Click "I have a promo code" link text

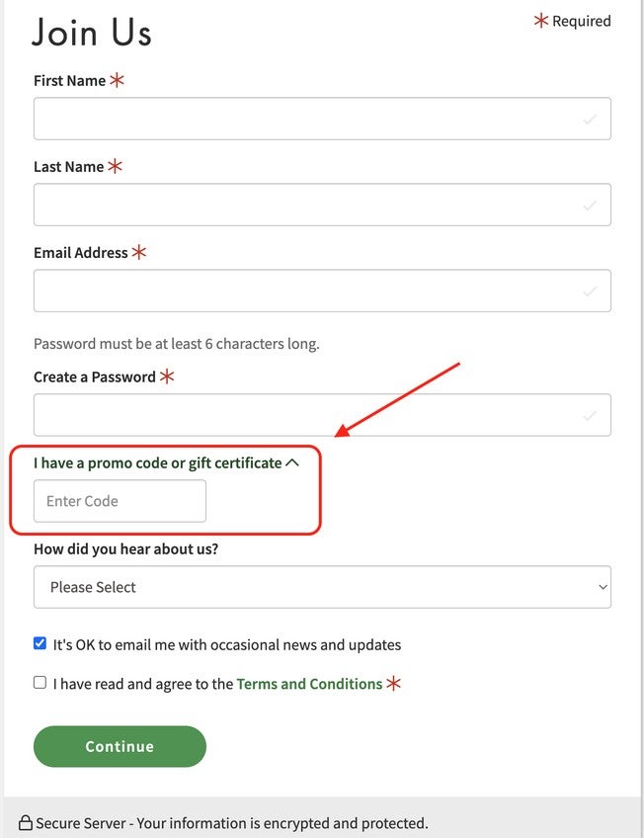(158, 462)
